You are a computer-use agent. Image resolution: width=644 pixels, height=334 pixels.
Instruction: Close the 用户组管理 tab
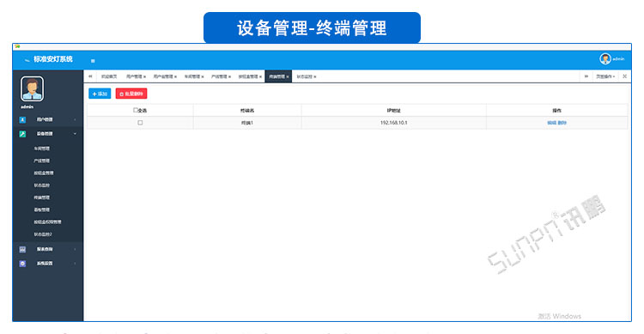click(176, 76)
